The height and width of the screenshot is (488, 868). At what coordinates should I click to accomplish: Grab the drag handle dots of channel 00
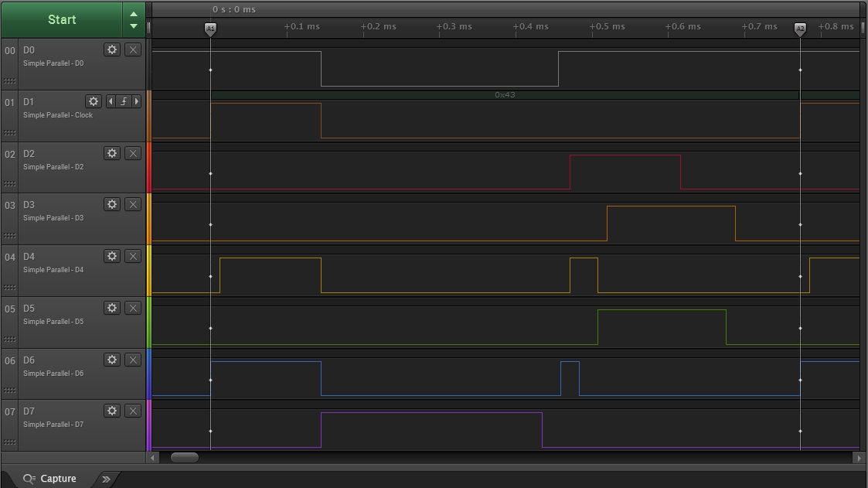9,81
